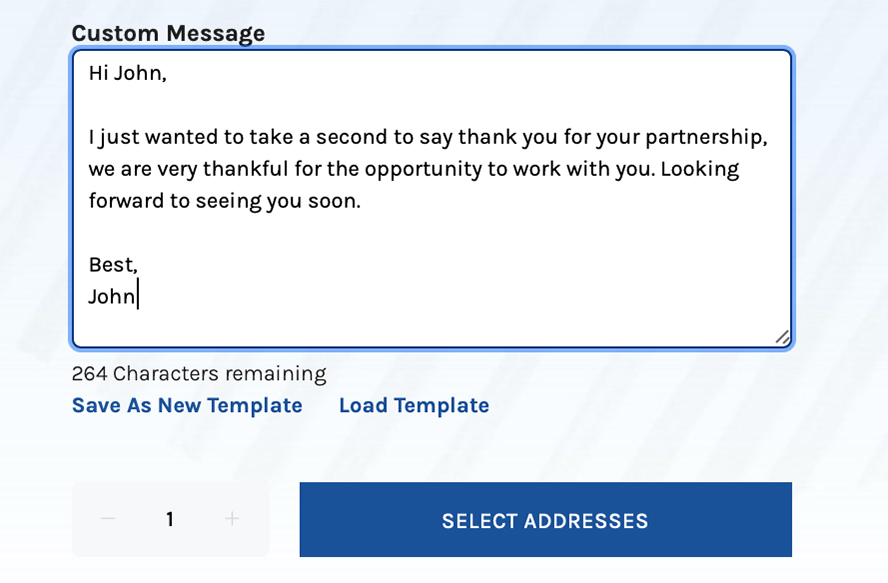Place the cursor on the word "Best,"
The width and height of the screenshot is (888, 583).
pyautogui.click(x=113, y=265)
